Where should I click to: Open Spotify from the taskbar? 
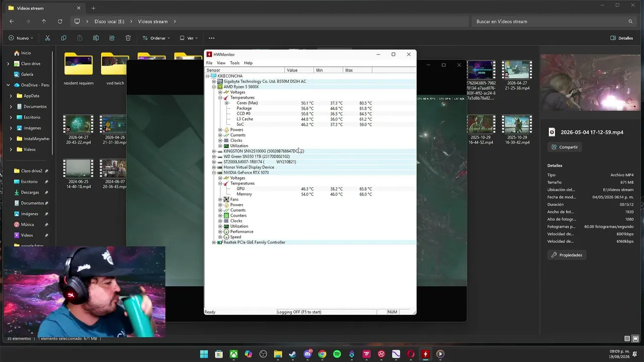[x=337, y=354]
